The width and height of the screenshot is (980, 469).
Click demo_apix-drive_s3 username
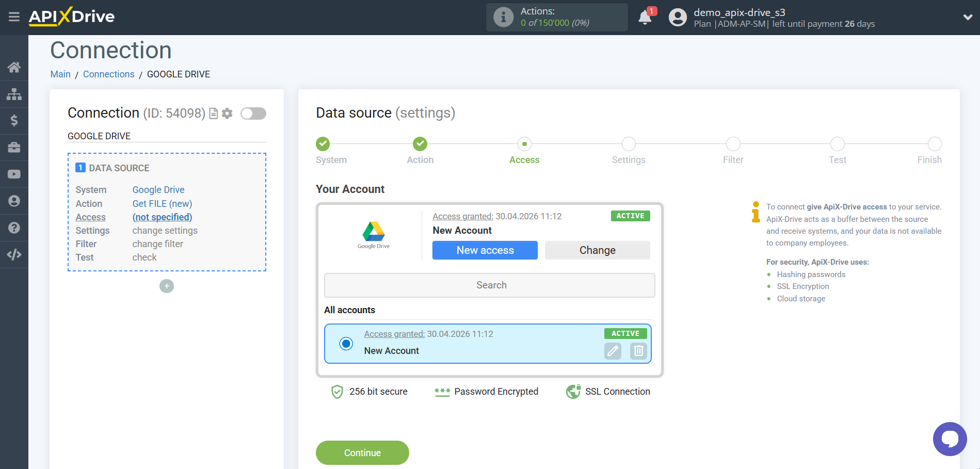[739, 12]
